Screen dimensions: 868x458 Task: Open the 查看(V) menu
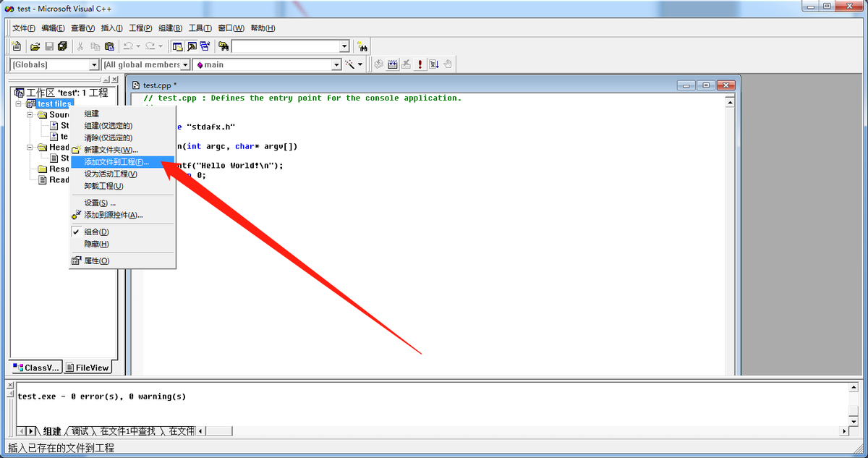[x=83, y=28]
